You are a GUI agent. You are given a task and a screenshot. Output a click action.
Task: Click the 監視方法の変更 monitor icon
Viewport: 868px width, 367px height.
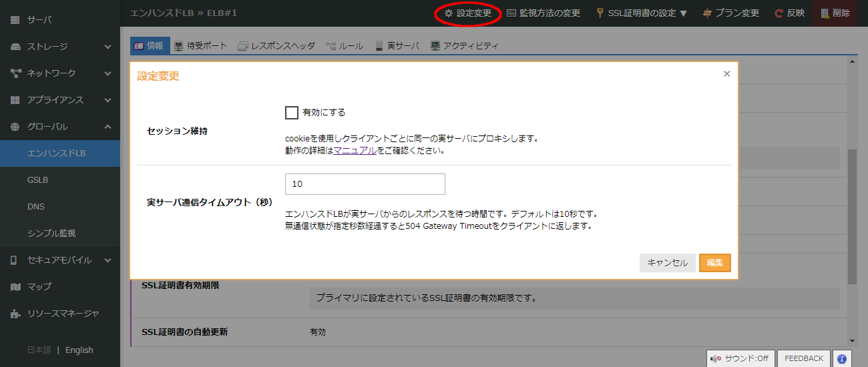[511, 13]
